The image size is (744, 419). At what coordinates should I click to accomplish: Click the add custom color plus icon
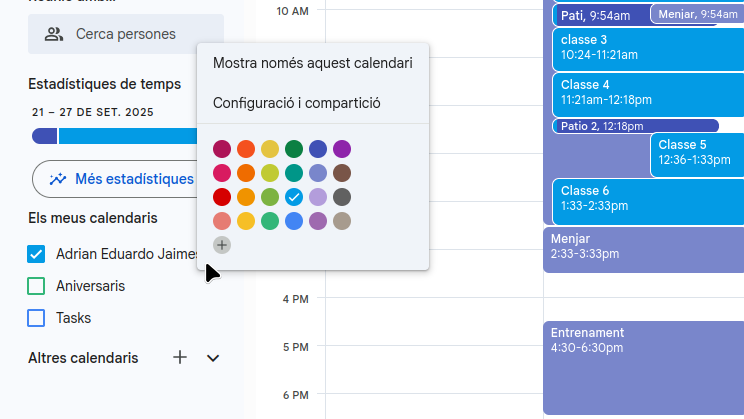point(222,245)
